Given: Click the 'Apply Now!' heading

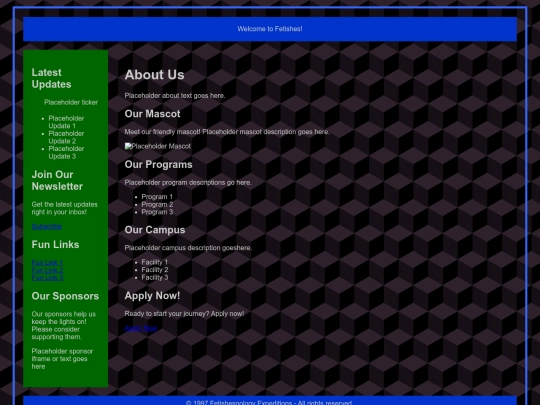Looking at the screenshot, I should (x=152, y=295).
